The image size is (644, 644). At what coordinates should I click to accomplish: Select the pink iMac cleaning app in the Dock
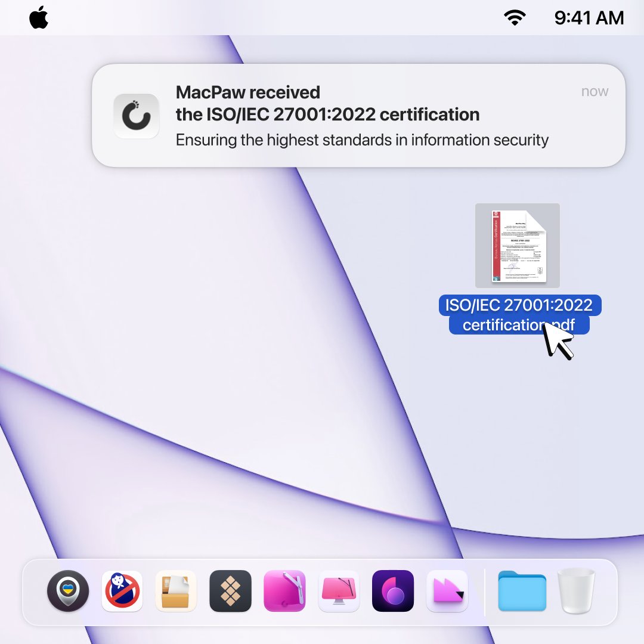[339, 592]
